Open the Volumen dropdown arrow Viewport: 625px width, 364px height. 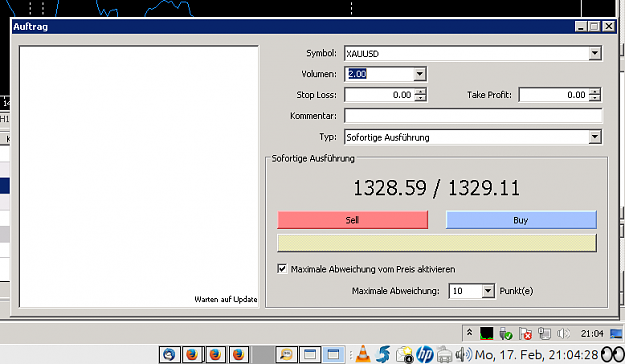(x=419, y=74)
